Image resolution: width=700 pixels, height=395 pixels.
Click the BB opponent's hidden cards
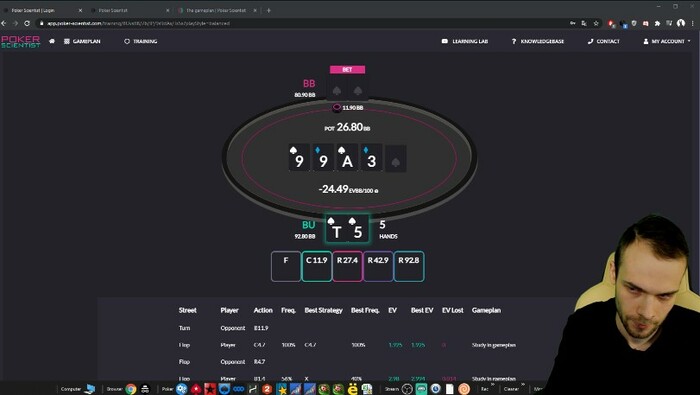pos(347,88)
